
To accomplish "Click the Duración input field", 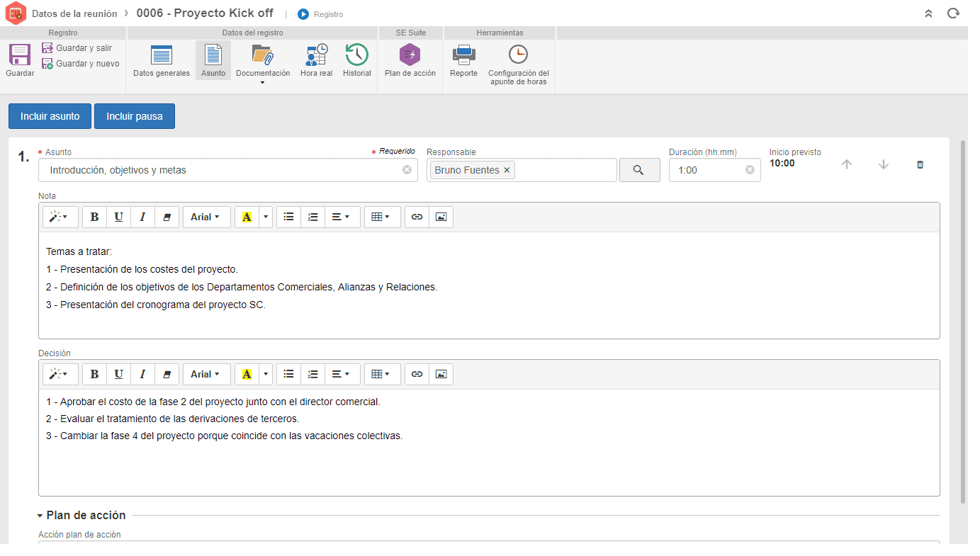I will (714, 170).
